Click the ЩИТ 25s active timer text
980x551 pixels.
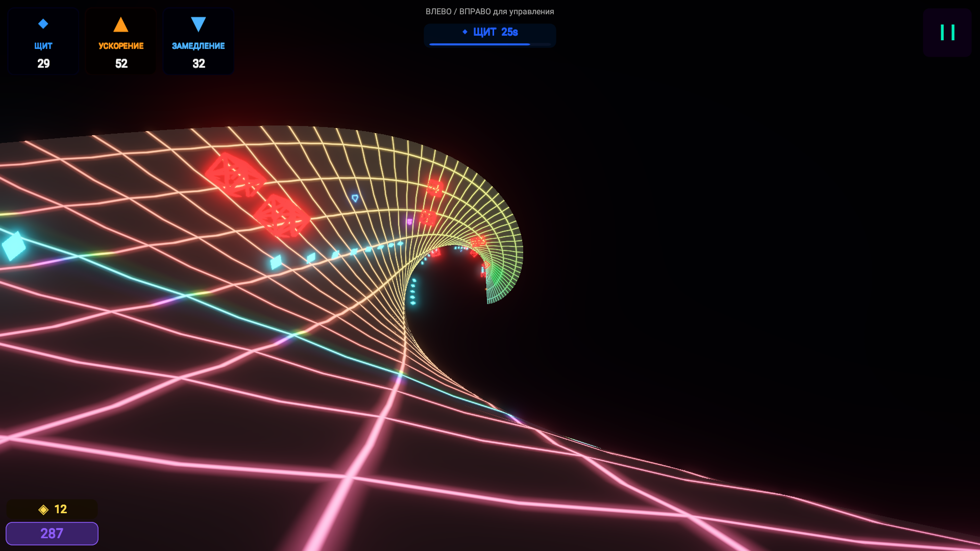pos(495,32)
